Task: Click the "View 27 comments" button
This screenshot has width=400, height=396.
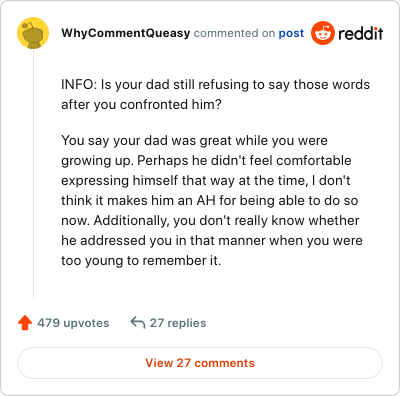Action: tap(200, 363)
